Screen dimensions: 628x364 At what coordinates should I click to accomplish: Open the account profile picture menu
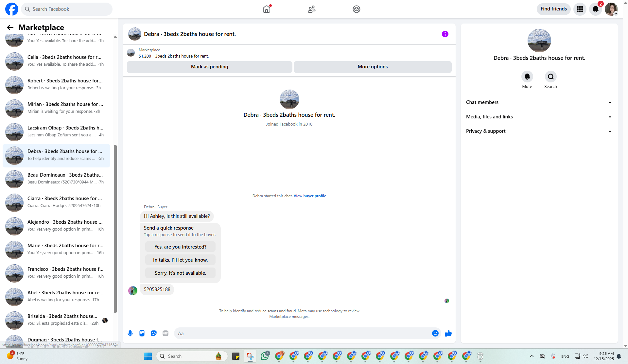coord(611,9)
